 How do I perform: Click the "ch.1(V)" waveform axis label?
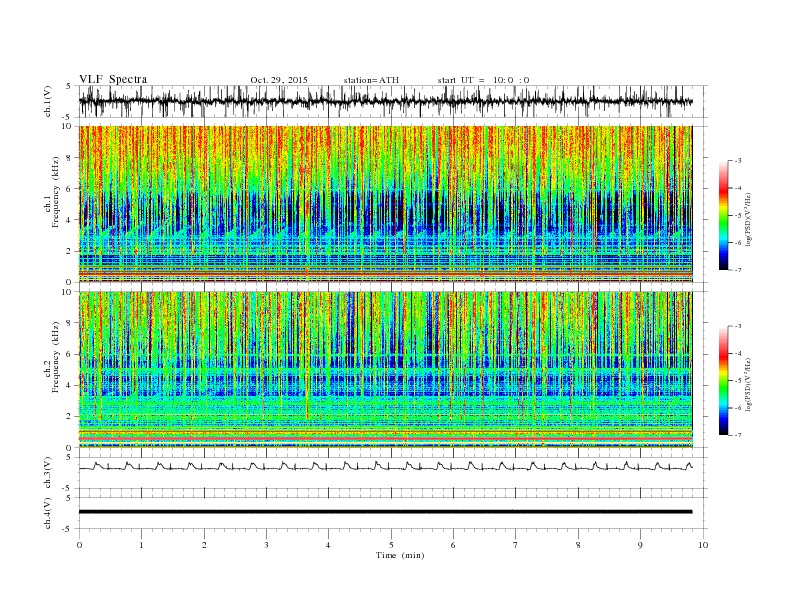[48, 101]
